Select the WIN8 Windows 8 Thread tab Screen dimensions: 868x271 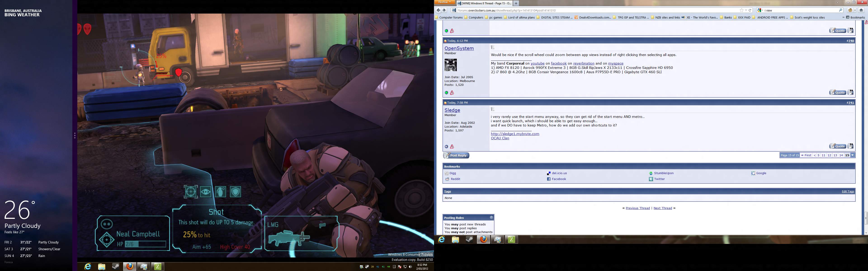tap(485, 3)
